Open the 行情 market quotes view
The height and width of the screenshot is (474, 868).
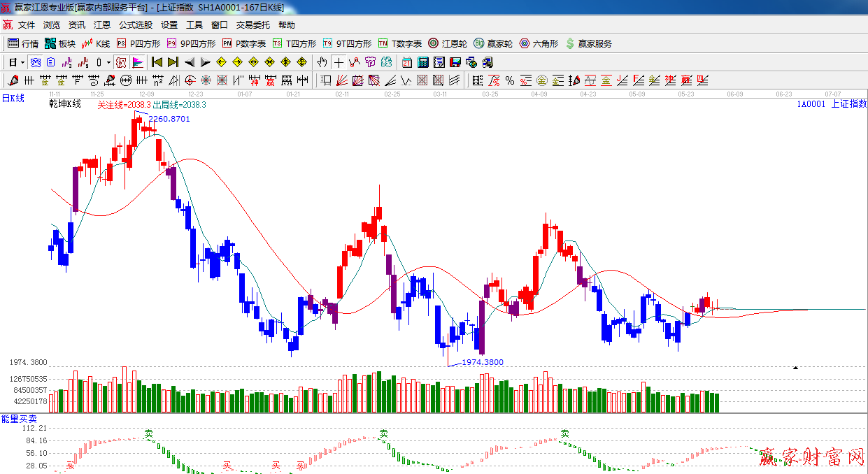coord(23,43)
